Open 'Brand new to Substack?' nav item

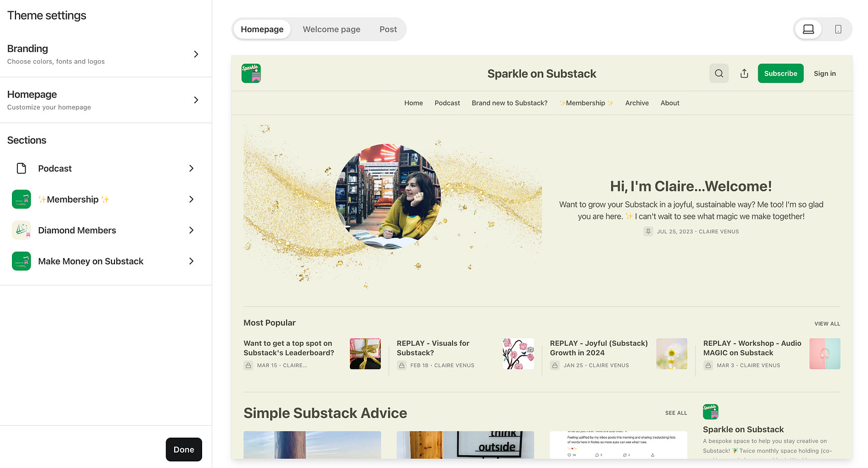click(x=510, y=103)
